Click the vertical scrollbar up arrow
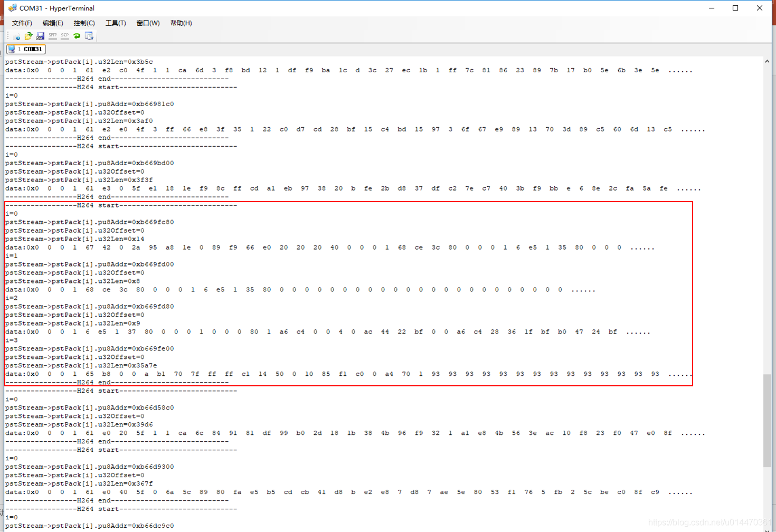 click(767, 61)
